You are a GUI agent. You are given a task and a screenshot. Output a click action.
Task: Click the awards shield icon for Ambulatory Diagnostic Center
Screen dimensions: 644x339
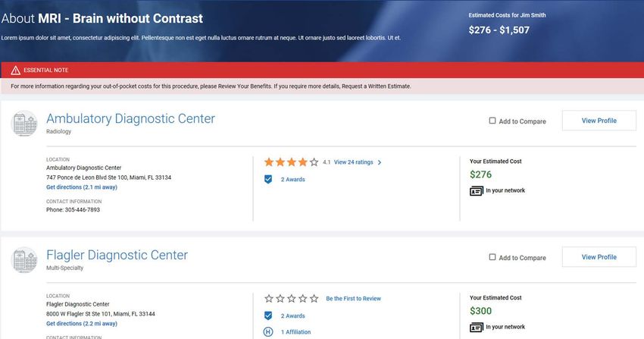tap(268, 179)
